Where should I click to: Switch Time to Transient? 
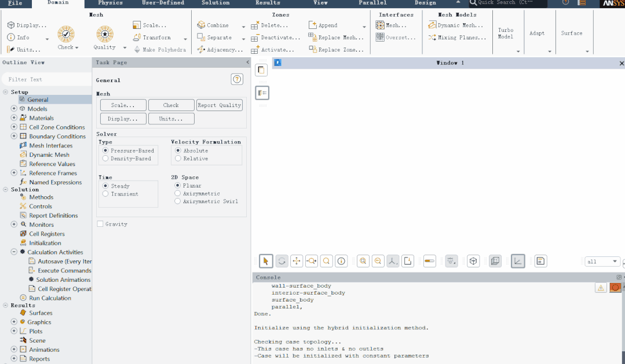pyautogui.click(x=105, y=193)
